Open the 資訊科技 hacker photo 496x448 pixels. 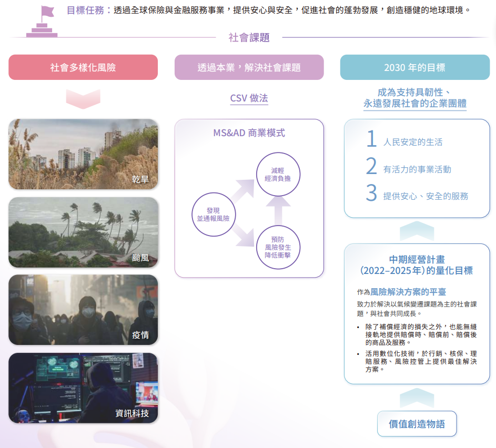[83, 388]
